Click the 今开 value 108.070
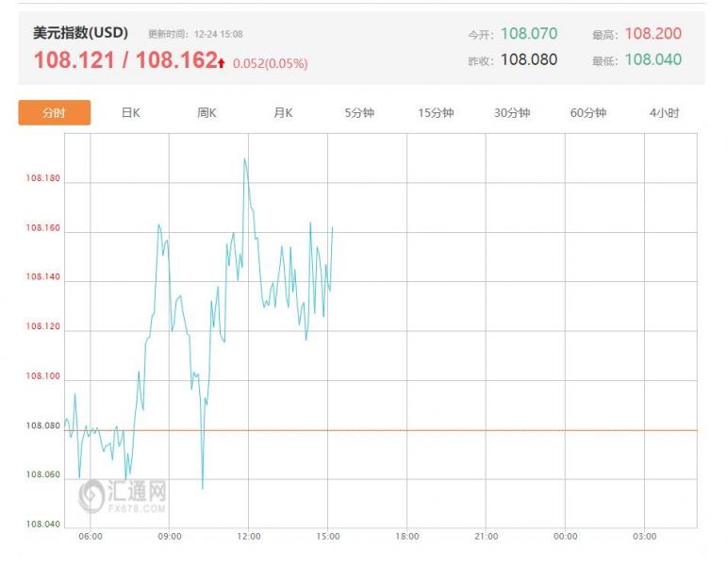 pos(528,34)
